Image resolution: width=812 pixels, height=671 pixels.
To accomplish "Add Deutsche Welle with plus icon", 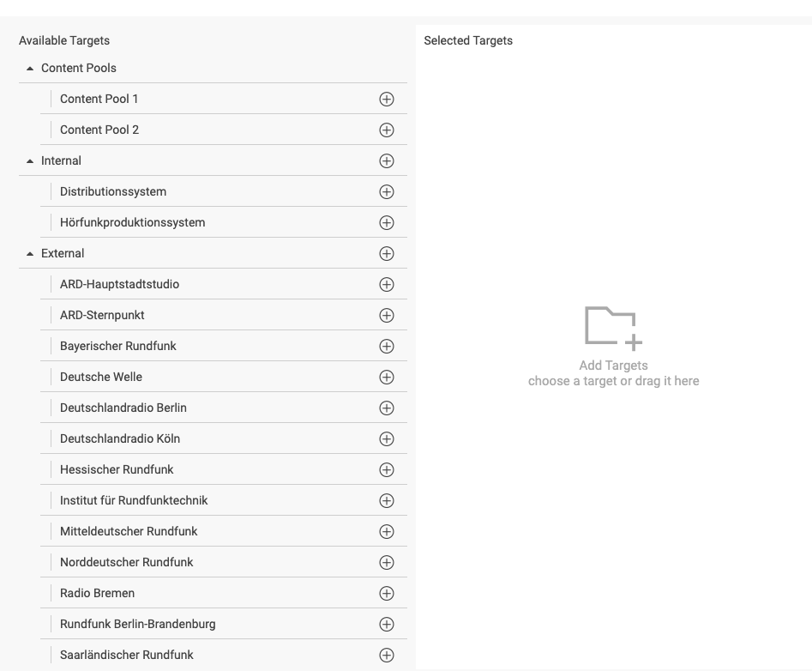I will (387, 377).
